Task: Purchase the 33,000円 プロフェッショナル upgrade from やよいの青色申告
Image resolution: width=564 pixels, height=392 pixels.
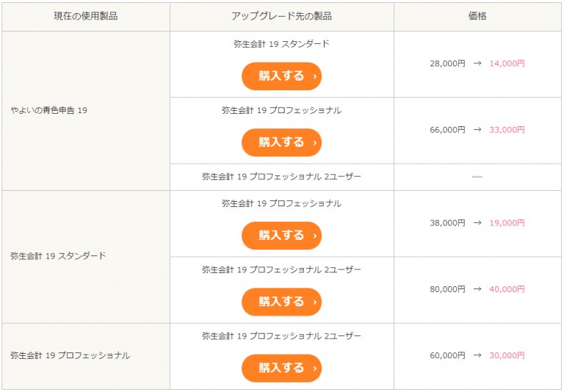Action: click(x=281, y=142)
